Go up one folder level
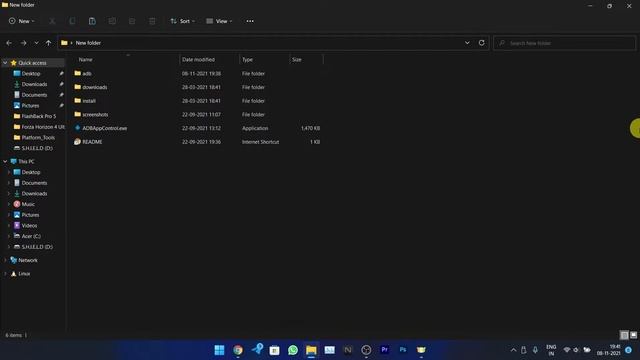This screenshot has width=640, height=360. (x=49, y=43)
